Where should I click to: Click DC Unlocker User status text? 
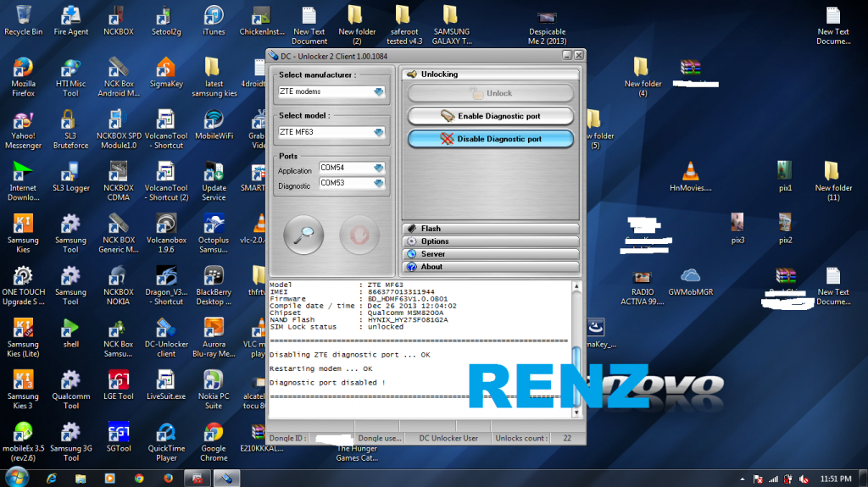(448, 439)
